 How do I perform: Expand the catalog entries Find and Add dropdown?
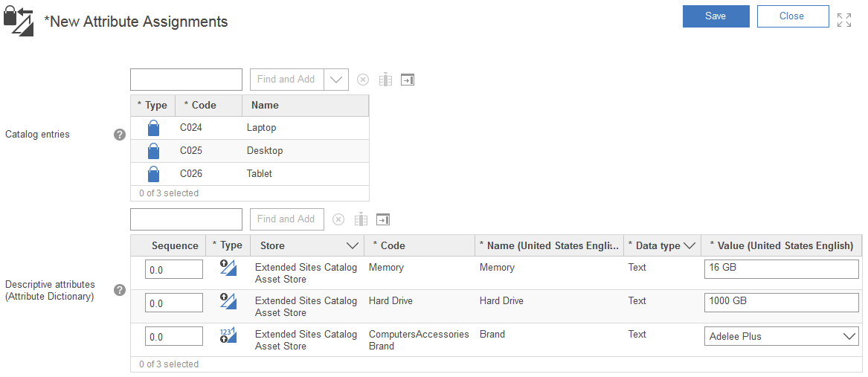point(336,80)
